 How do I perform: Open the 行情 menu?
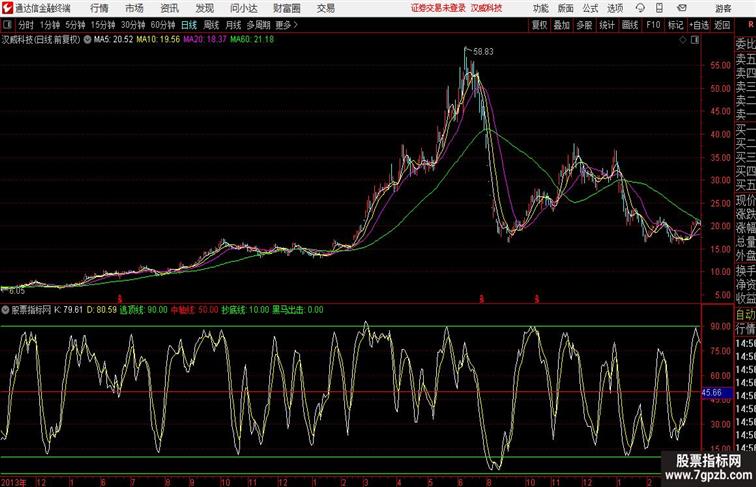tap(99, 8)
